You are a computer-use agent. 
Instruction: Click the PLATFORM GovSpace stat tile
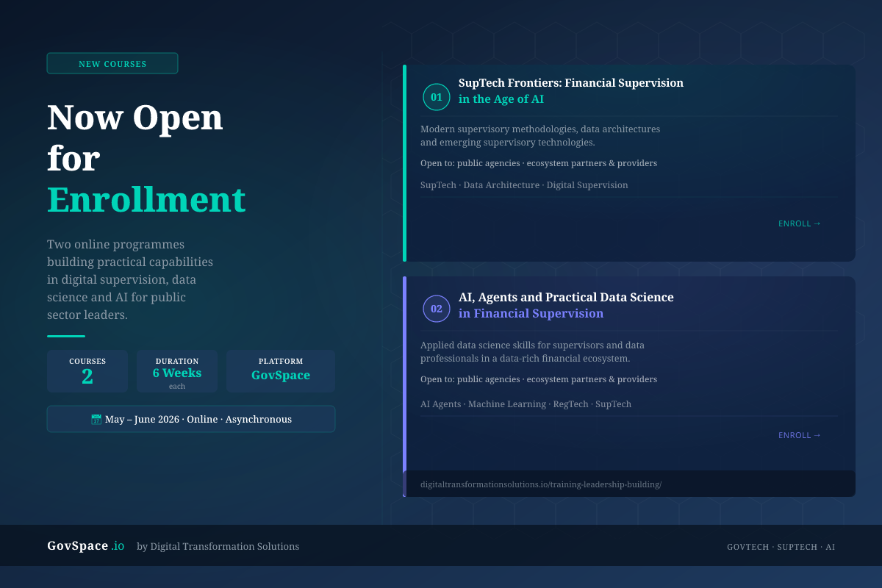click(281, 371)
